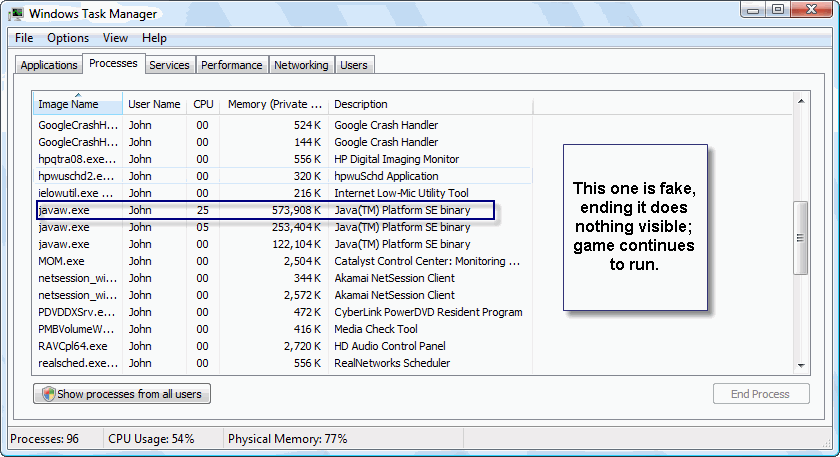
Task: Click the hpwuSchd Application description
Action: coord(386,176)
